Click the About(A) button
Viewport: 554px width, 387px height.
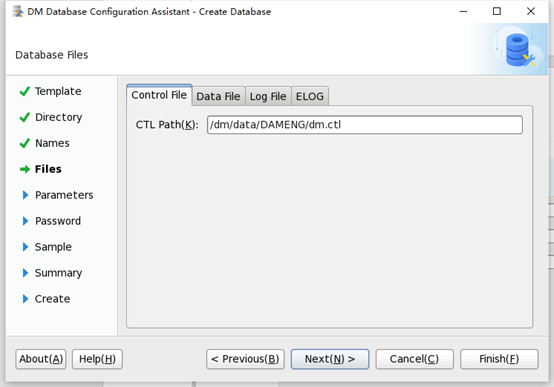(x=41, y=359)
